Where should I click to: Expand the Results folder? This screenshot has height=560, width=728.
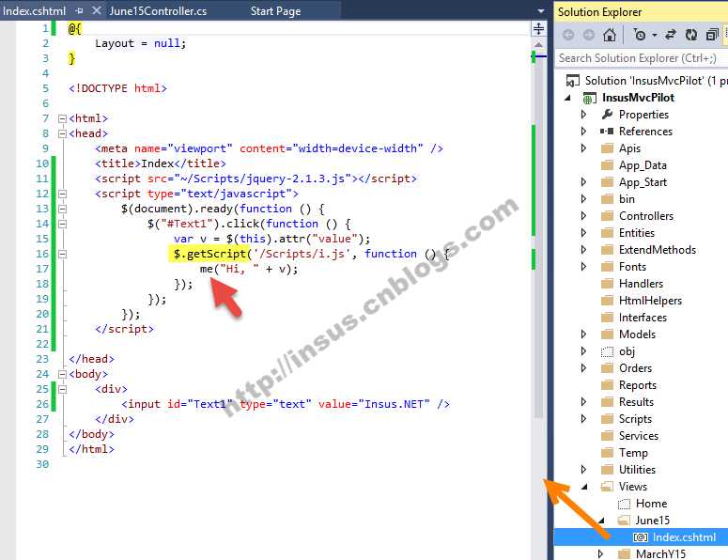click(583, 402)
